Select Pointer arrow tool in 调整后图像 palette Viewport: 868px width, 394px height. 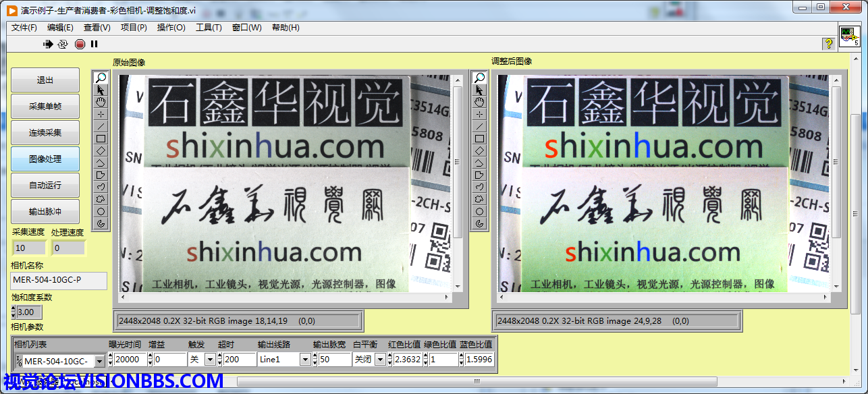pos(479,90)
